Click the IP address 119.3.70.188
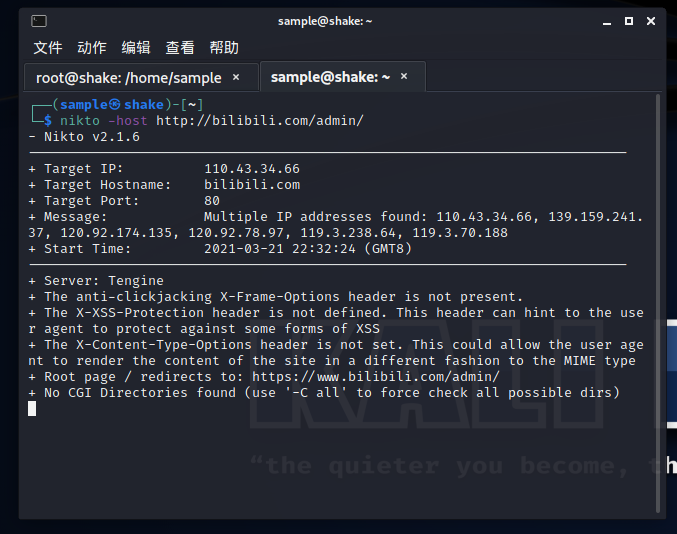The height and width of the screenshot is (534, 677). click(x=460, y=233)
